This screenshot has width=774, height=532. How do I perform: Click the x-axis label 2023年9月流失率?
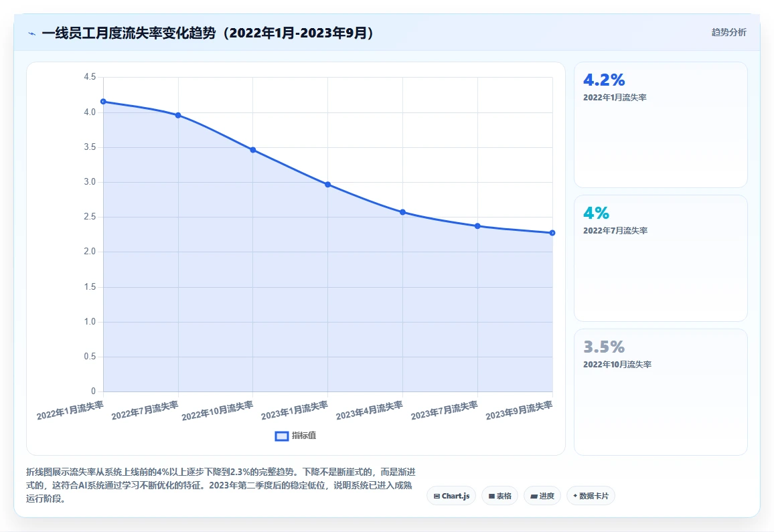(x=520, y=411)
